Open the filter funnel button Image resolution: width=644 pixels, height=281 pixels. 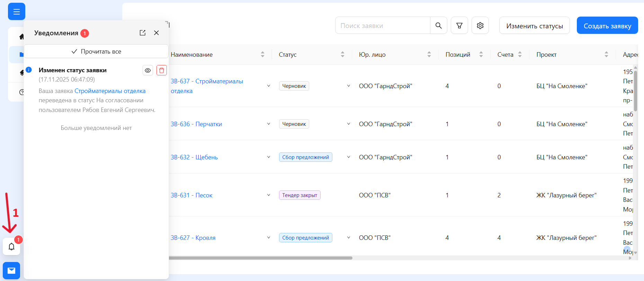[459, 26]
